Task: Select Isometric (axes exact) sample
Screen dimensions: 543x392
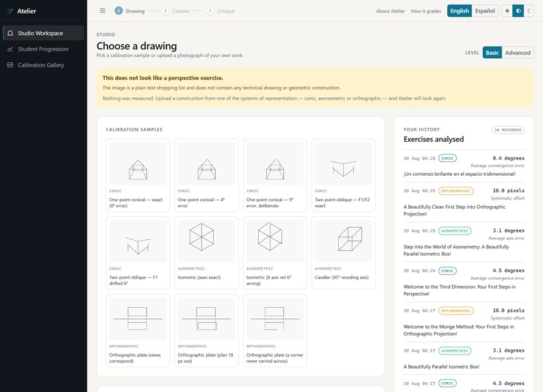Action: pos(206,253)
